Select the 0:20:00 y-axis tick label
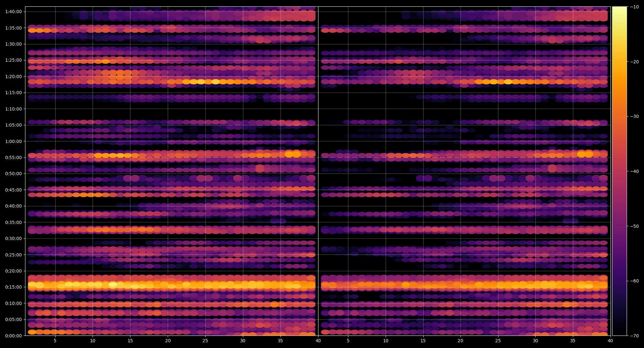The image size is (644, 348). tap(13, 271)
